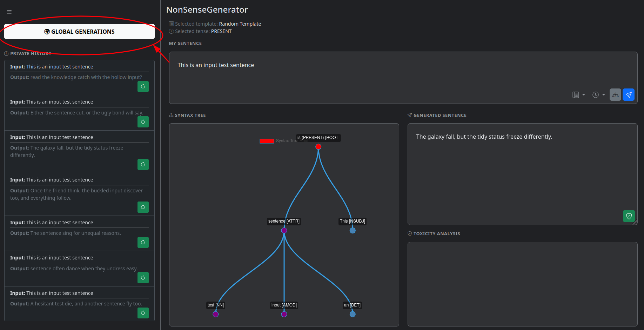This screenshot has width=644, height=330.
Task: Regenerate the 'hesitant test die' output
Action: [x=143, y=313]
